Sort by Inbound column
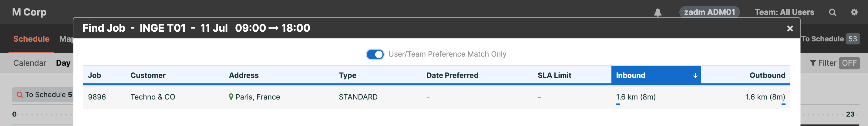This screenshot has height=126, width=868. click(656, 75)
